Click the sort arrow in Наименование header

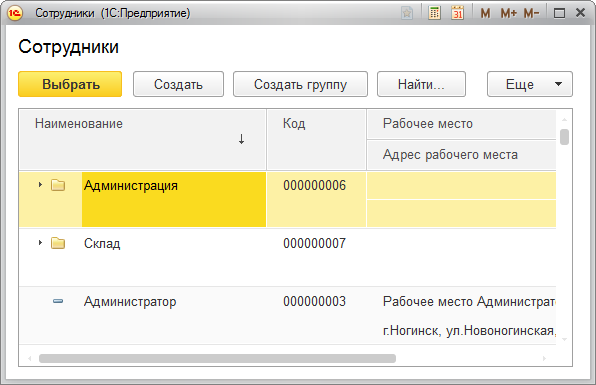[241, 139]
